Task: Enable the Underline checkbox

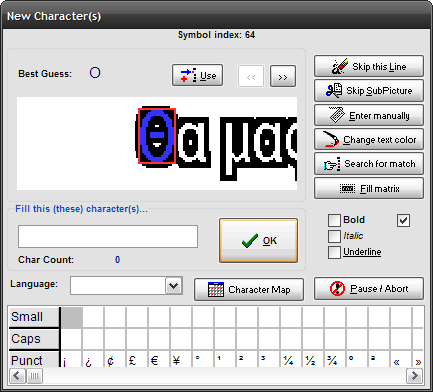Action: 334,252
